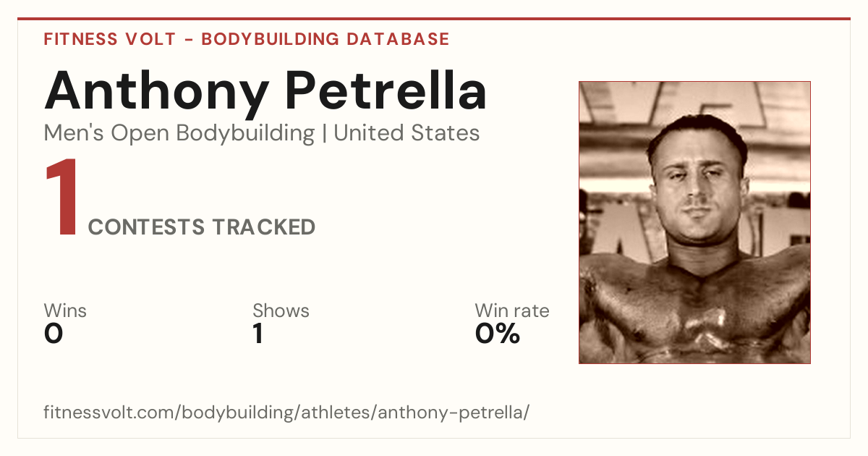Screen dimensions: 868x456
Task: Click the Shows stat label
Action: point(281,311)
